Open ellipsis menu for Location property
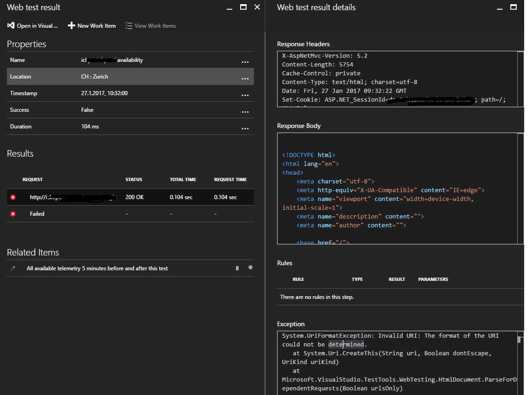 tap(245, 79)
